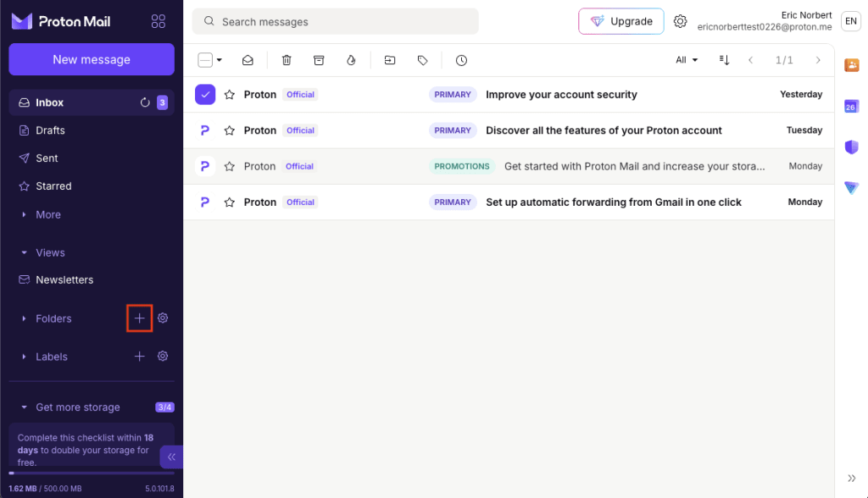Create a new label with the plus icon

tap(140, 357)
